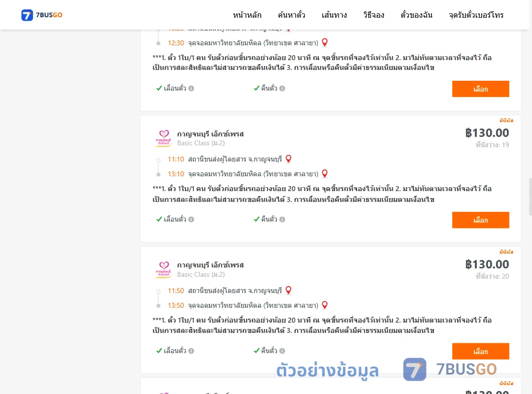Screen dimensions: 532x394
Task: Click คืนตั๋ว label in 11:50 card
Action: point(269,351)
